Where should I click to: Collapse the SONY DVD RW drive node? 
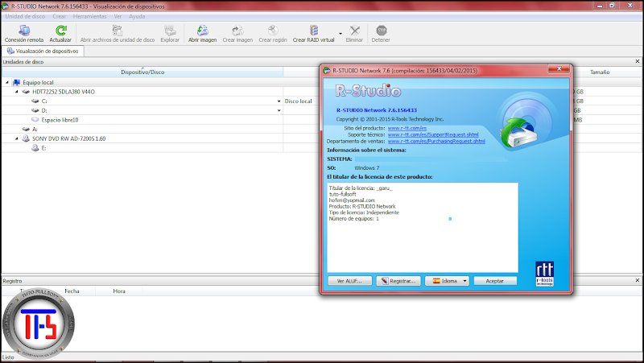[16, 138]
